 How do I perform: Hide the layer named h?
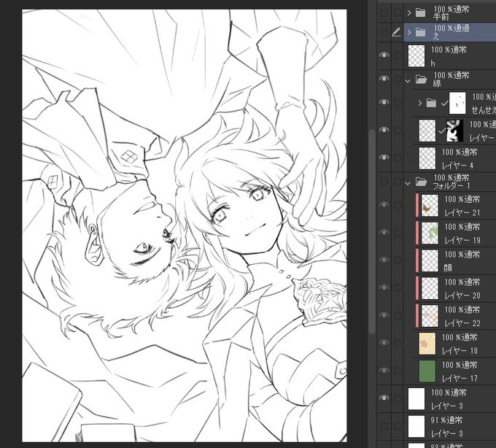(384, 55)
